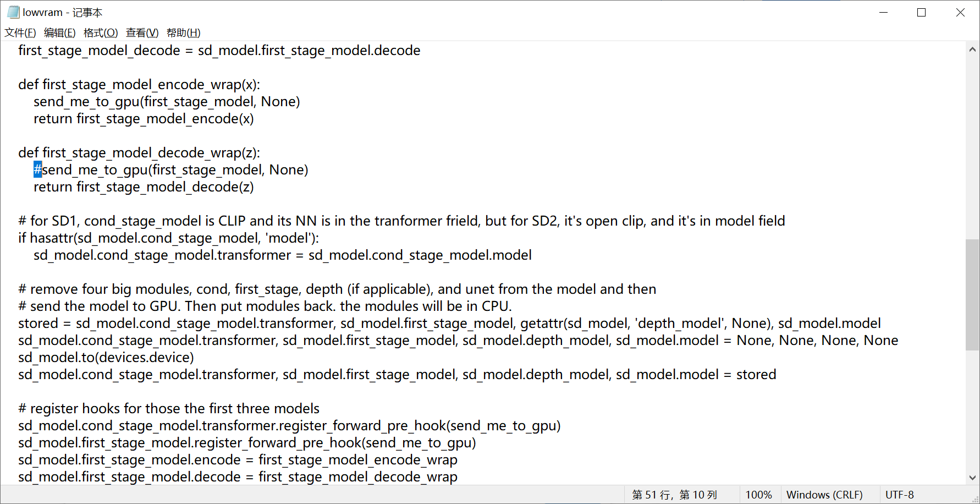The image size is (980, 504).
Task: Click the vertical scrollbar thumb
Action: click(x=972, y=294)
